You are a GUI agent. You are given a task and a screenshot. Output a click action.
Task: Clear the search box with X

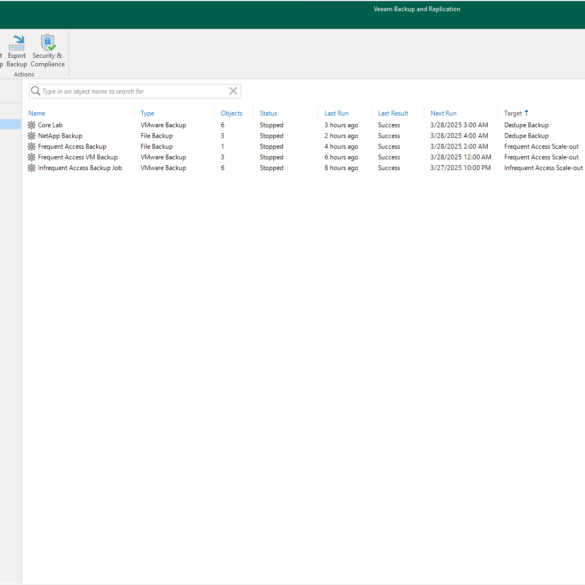pyautogui.click(x=233, y=91)
